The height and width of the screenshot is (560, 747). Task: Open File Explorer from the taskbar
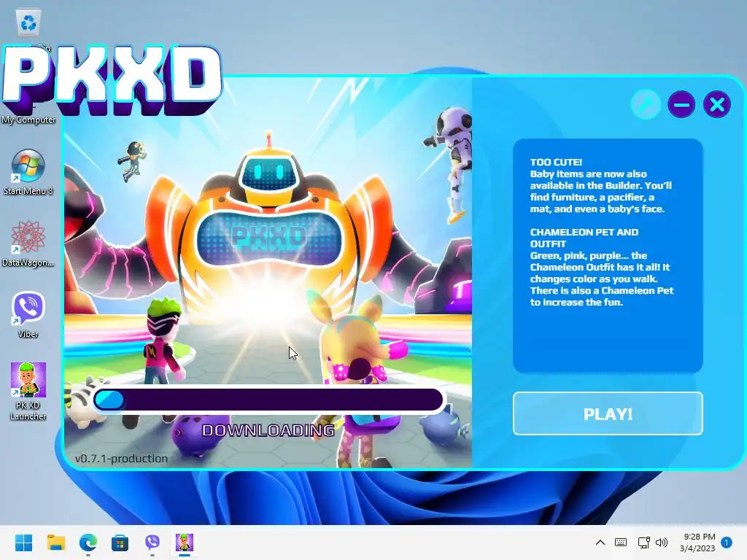(56, 542)
